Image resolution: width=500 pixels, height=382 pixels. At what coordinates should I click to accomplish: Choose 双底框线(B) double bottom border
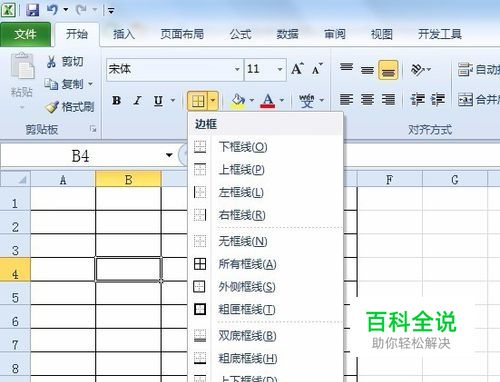coord(266,336)
